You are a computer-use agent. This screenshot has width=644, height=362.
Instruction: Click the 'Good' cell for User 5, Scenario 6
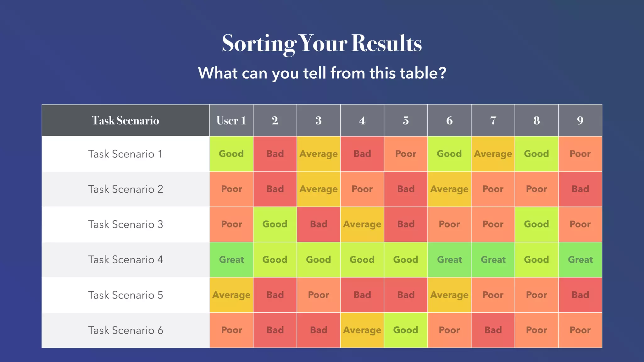(406, 330)
